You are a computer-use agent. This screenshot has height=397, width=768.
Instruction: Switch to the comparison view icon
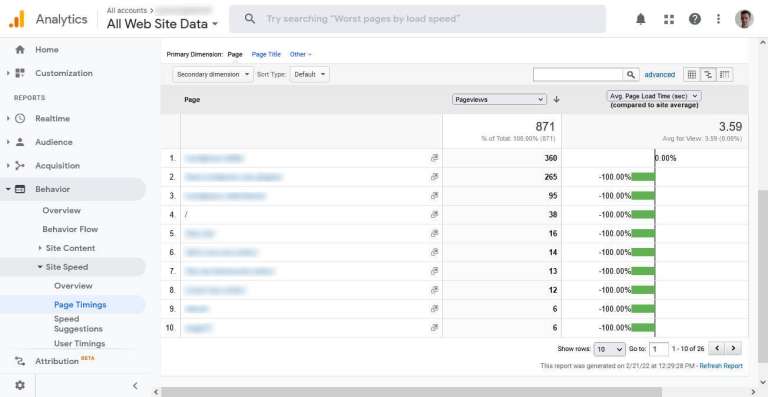[x=708, y=74]
